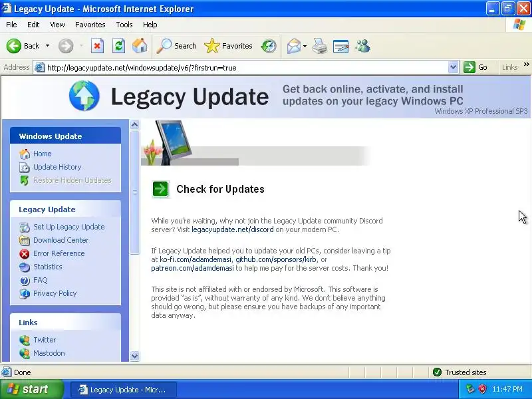Open the Edit page icon in toolbar
The image size is (532, 399).
(x=341, y=46)
